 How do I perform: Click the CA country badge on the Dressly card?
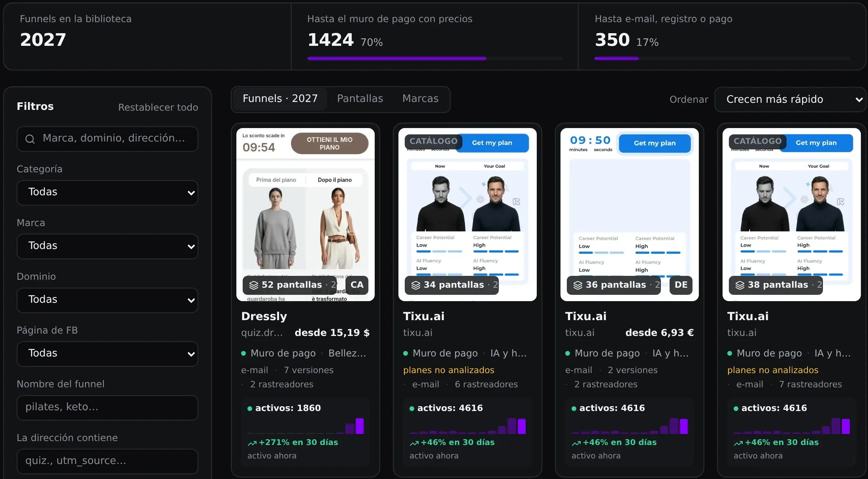point(357,285)
